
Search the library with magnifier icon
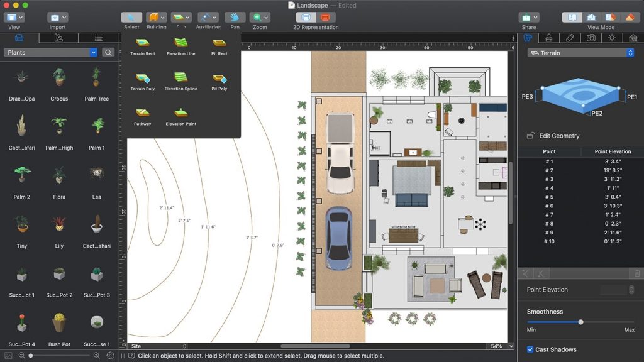coord(109,53)
